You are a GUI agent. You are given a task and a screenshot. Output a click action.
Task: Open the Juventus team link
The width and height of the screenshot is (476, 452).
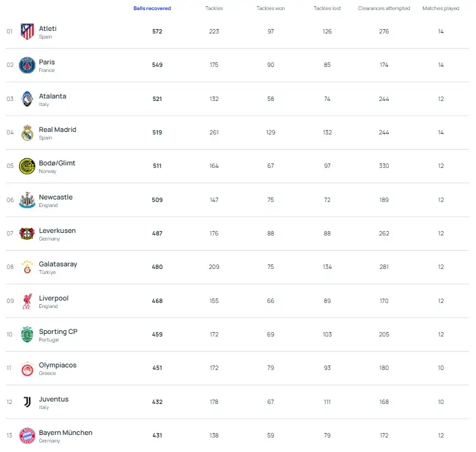pyautogui.click(x=54, y=399)
